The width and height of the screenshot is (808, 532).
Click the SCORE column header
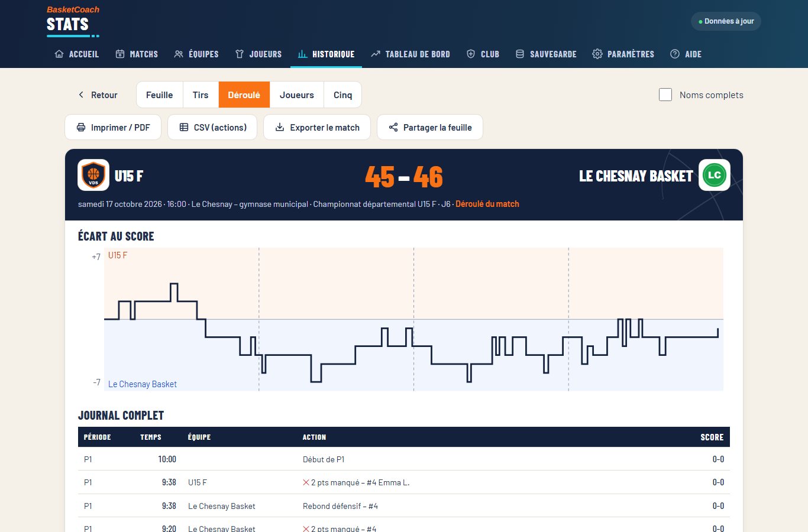click(x=712, y=437)
